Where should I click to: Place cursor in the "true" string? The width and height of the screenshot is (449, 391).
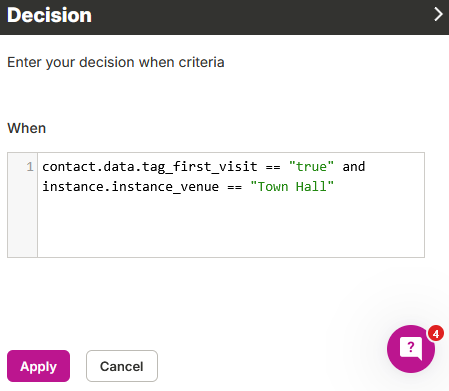[311, 166]
